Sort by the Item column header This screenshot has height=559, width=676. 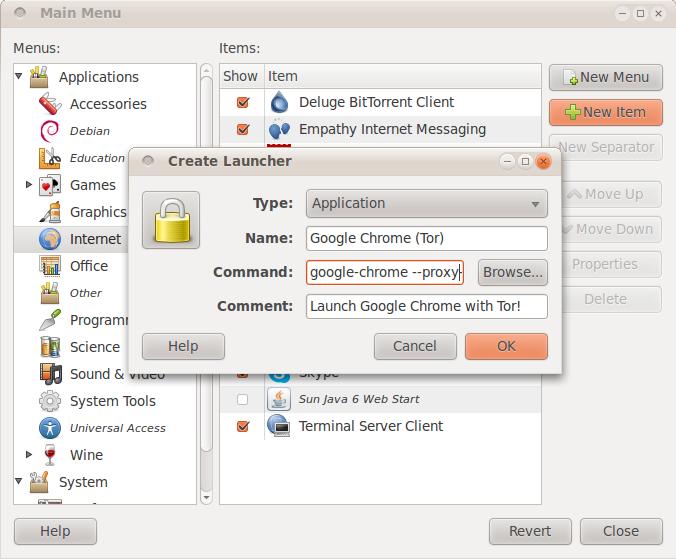[x=403, y=76]
